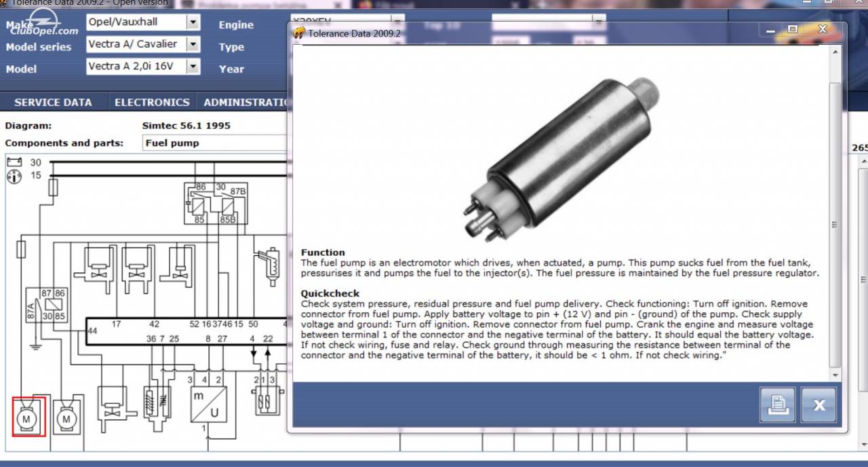
Task: Open the ELECTRONICS menu
Action: click(152, 102)
